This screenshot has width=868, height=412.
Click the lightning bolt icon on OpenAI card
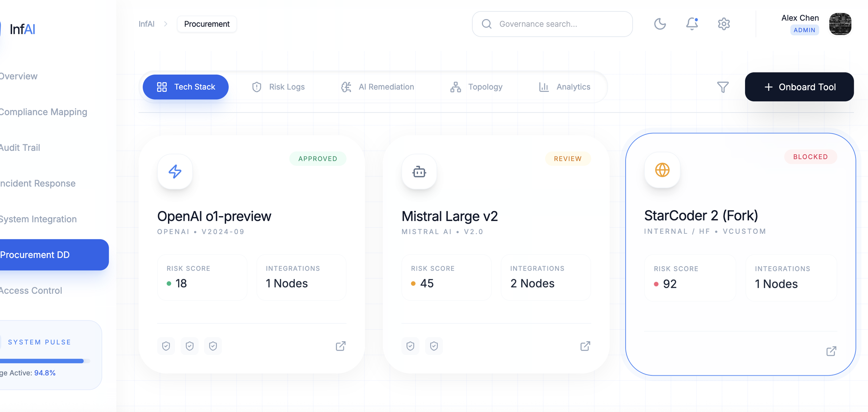(175, 172)
